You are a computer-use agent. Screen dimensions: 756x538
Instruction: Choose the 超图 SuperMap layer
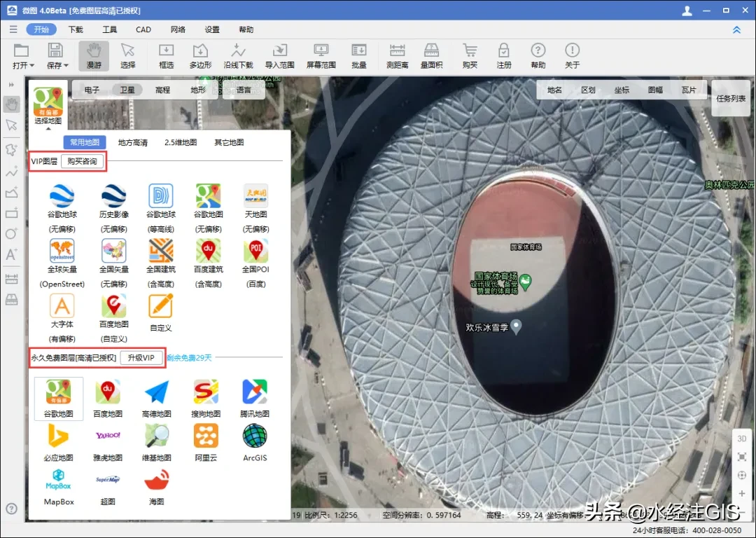tap(108, 487)
